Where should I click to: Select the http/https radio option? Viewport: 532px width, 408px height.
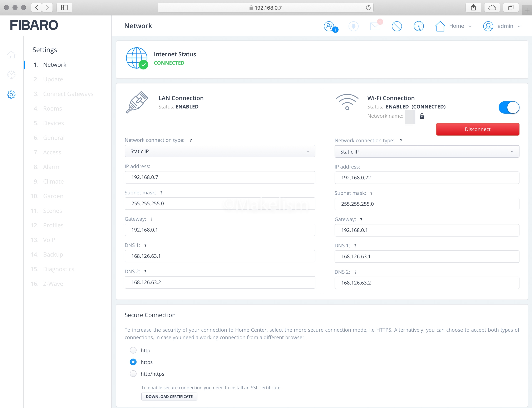[x=133, y=374]
